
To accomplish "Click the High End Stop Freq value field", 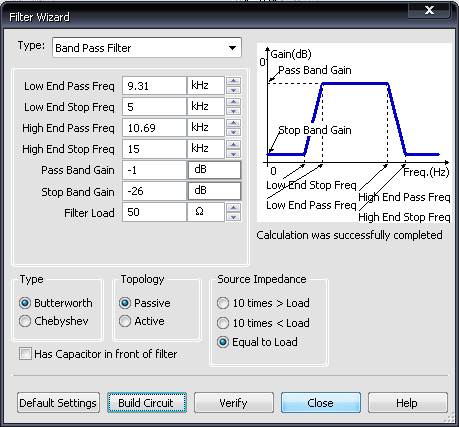I will (154, 149).
